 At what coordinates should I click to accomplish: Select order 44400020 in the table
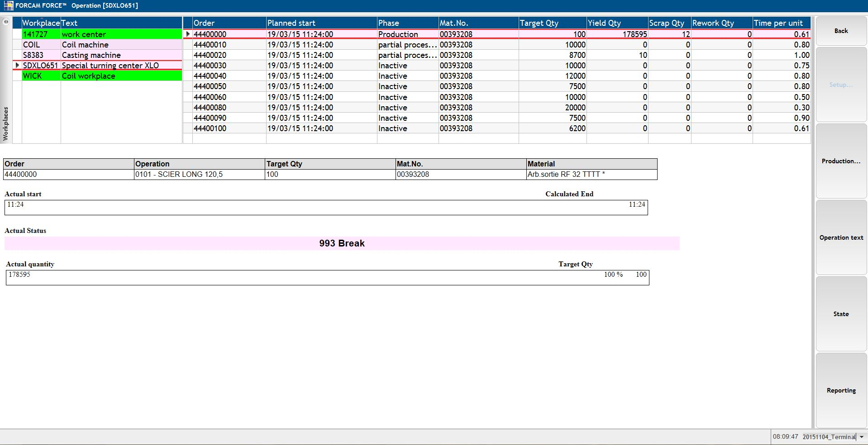tap(229, 55)
